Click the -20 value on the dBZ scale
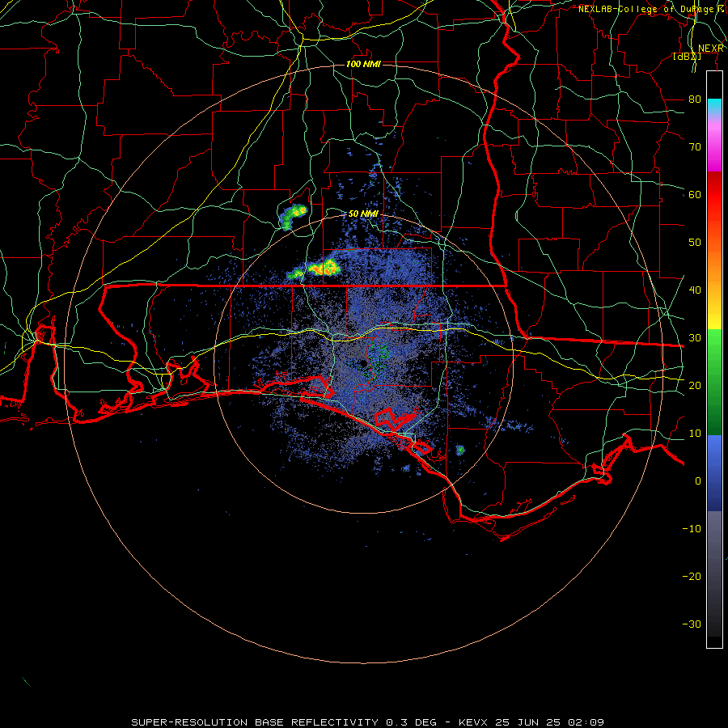The height and width of the screenshot is (728, 728). [692, 576]
